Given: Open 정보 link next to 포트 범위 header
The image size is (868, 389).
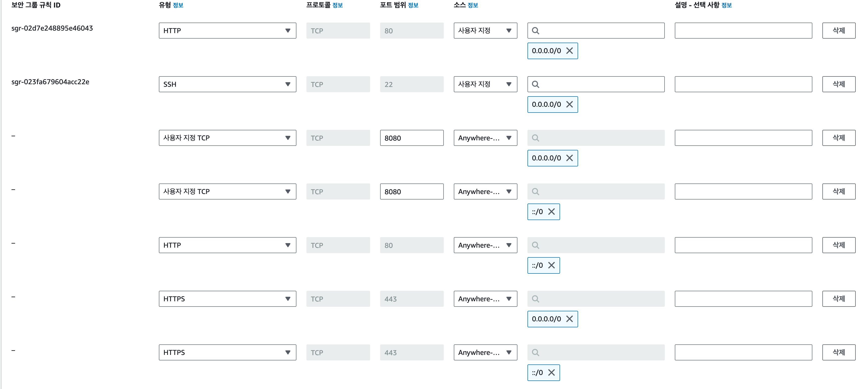Looking at the screenshot, I should [x=413, y=5].
